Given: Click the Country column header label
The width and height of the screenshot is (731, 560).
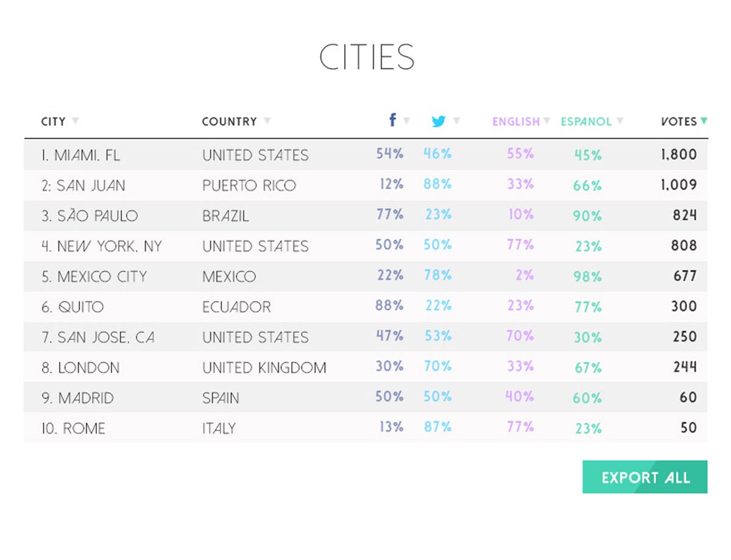Looking at the screenshot, I should (x=229, y=121).
